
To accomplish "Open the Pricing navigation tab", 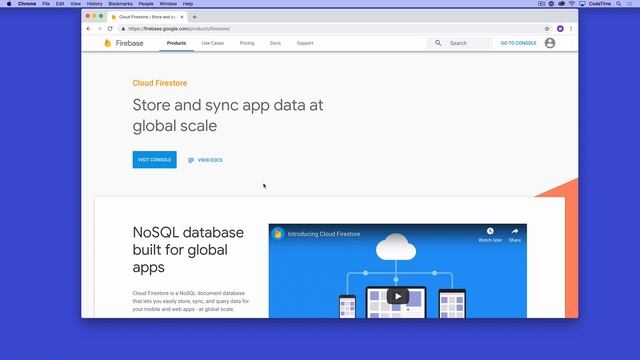I will (247, 43).
